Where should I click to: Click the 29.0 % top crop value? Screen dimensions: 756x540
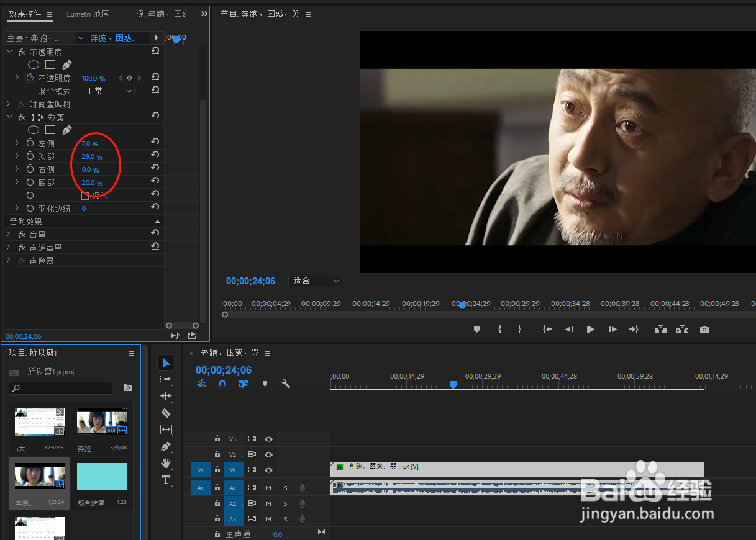(x=93, y=156)
